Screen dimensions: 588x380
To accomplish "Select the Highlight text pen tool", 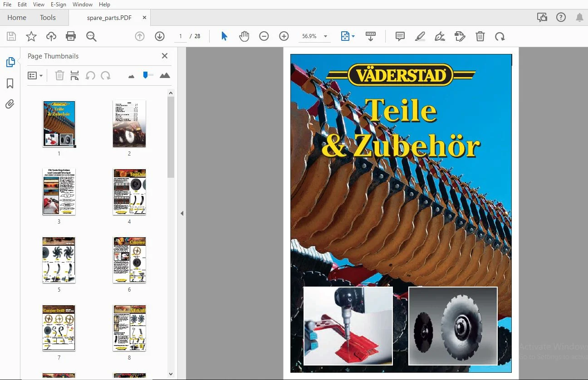I will point(420,36).
